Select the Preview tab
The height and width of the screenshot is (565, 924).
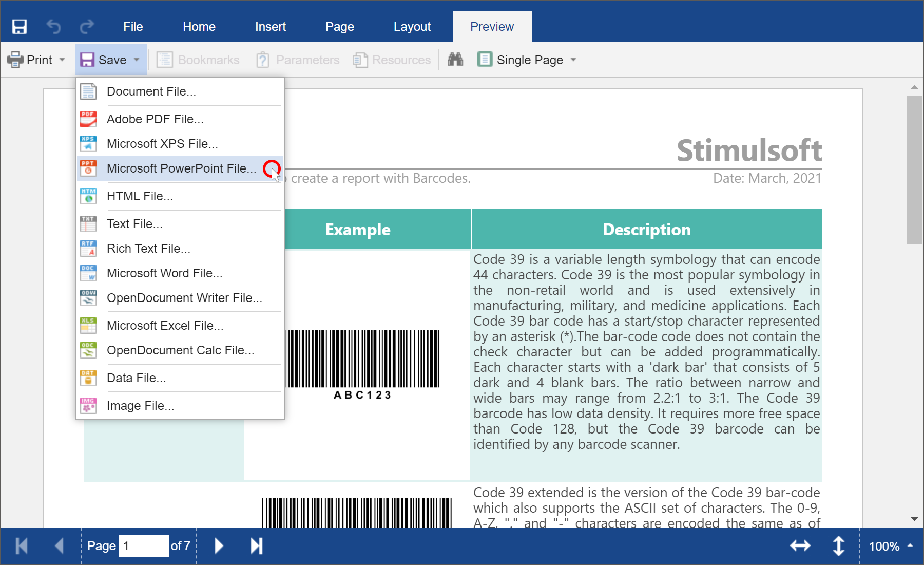tap(492, 27)
